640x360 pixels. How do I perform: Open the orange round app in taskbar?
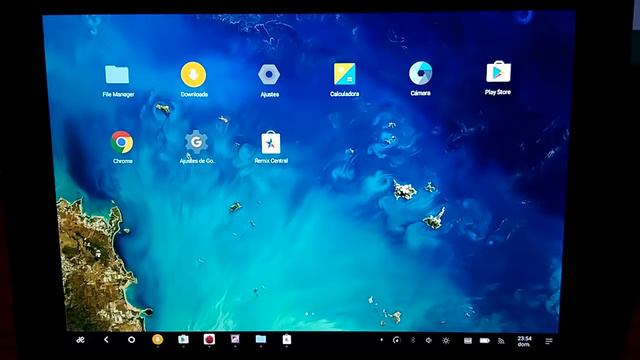pyautogui.click(x=158, y=339)
